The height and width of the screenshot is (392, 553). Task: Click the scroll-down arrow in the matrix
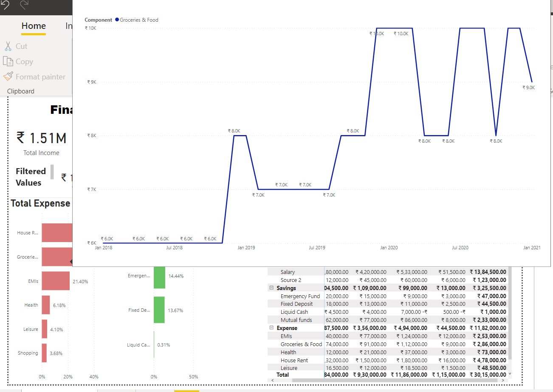tap(510, 374)
